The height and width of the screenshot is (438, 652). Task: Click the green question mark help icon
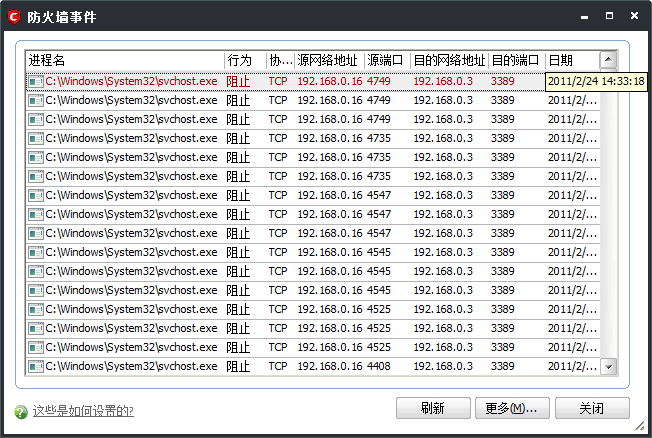point(21,411)
